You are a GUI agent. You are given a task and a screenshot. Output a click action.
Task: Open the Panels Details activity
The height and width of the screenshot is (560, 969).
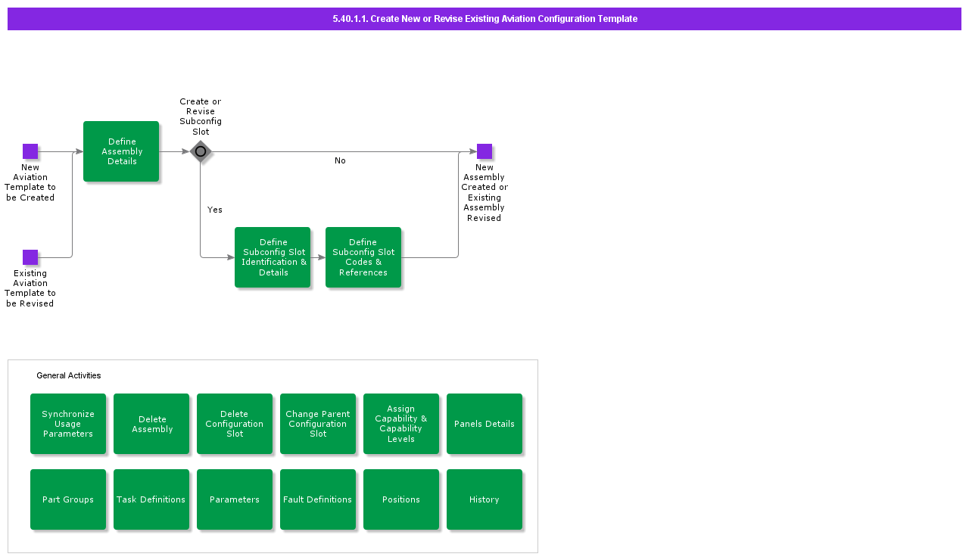tap(484, 424)
